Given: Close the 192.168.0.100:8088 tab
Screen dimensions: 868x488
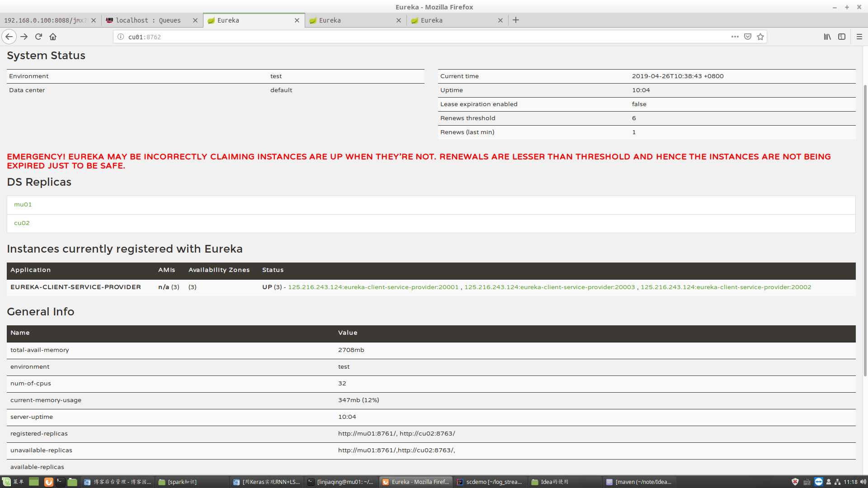Looking at the screenshot, I should tap(94, 20).
